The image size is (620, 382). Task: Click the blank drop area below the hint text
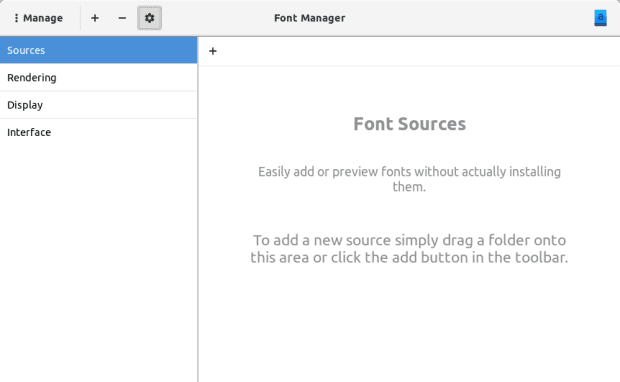(409, 324)
